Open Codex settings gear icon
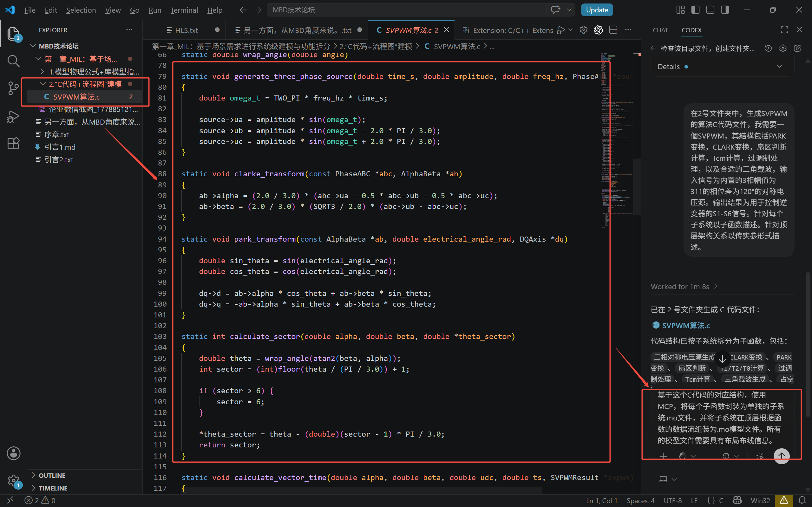Image resolution: width=812 pixels, height=507 pixels. [783, 49]
